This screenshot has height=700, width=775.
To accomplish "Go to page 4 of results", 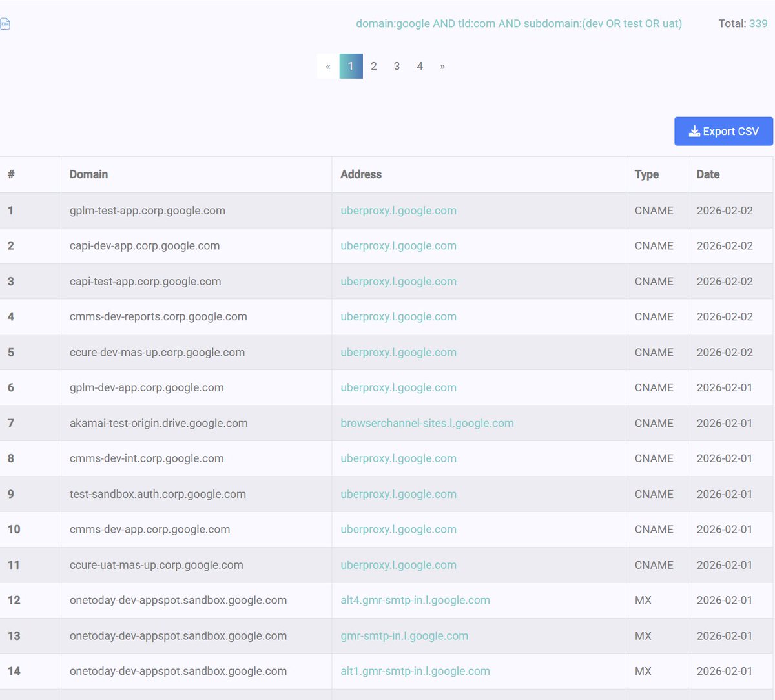I will tap(420, 66).
